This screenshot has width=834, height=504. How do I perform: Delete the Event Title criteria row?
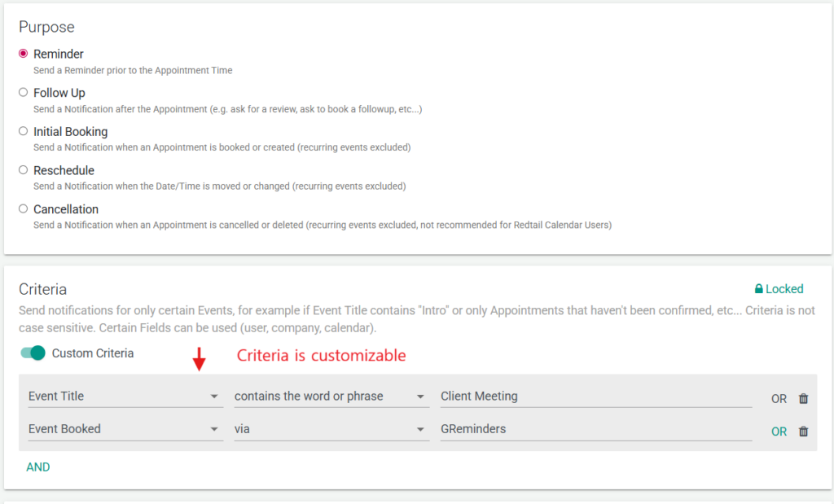[803, 399]
